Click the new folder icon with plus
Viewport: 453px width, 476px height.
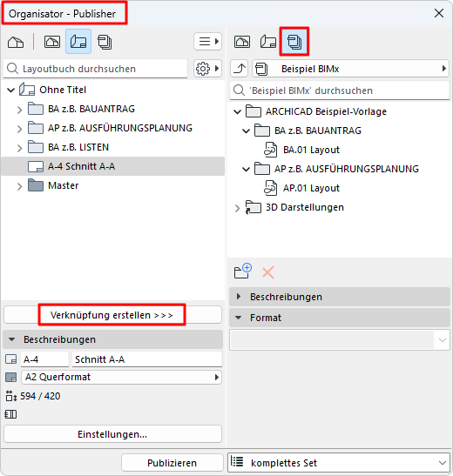coord(243,272)
